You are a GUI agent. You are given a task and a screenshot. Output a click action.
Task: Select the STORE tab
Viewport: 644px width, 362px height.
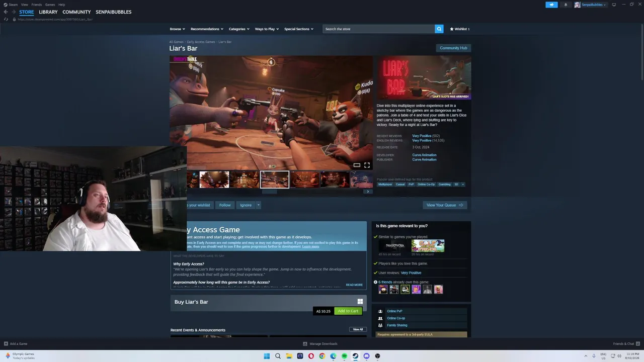26,12
